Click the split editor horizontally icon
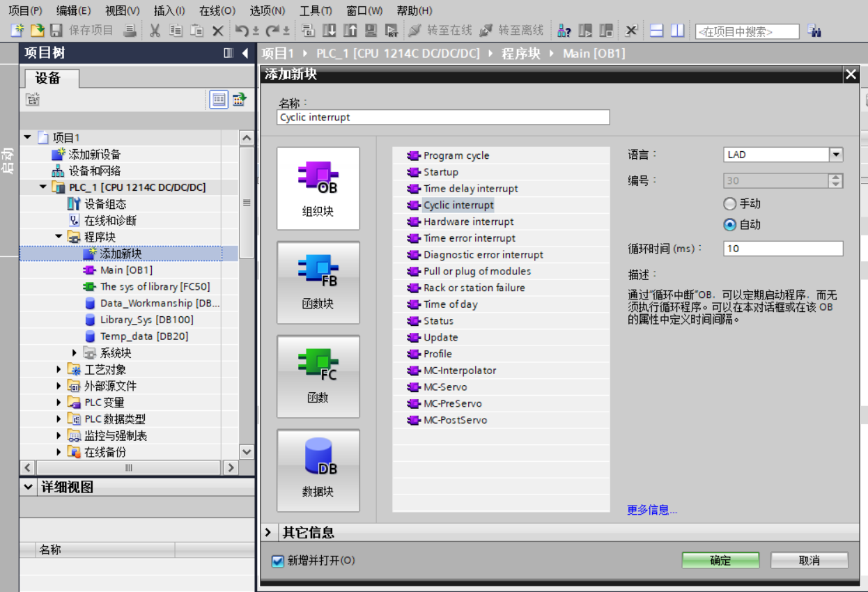Image resolution: width=868 pixels, height=592 pixels. (x=656, y=31)
